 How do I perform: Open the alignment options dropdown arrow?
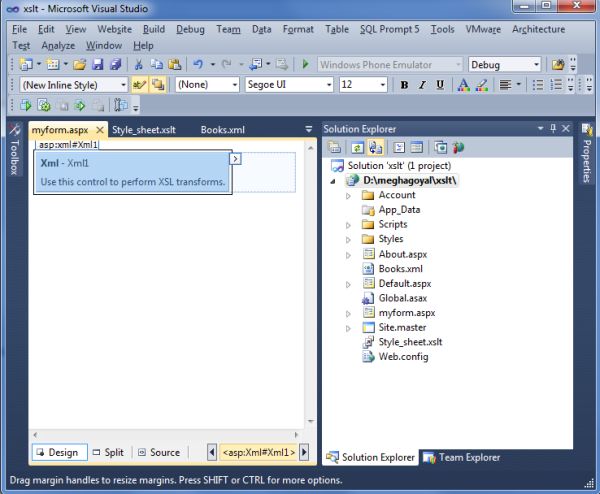(518, 84)
